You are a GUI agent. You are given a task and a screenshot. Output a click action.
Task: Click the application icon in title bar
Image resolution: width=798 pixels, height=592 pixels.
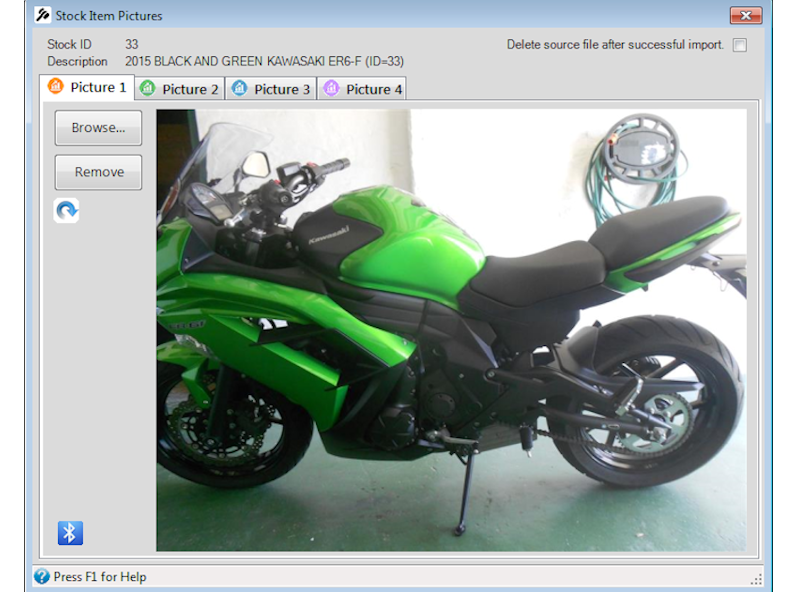click(43, 15)
